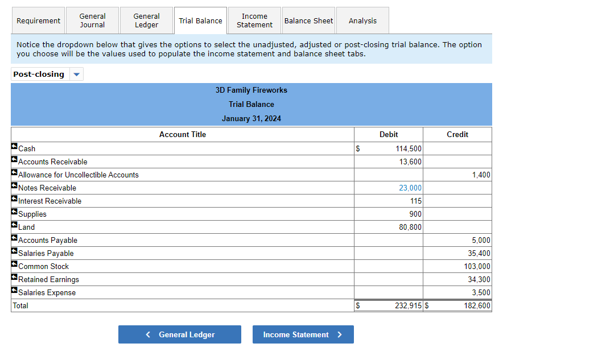Image resolution: width=602 pixels, height=364 pixels.
Task: Open the Post-closing trial balance dropdown
Action: 76,73
